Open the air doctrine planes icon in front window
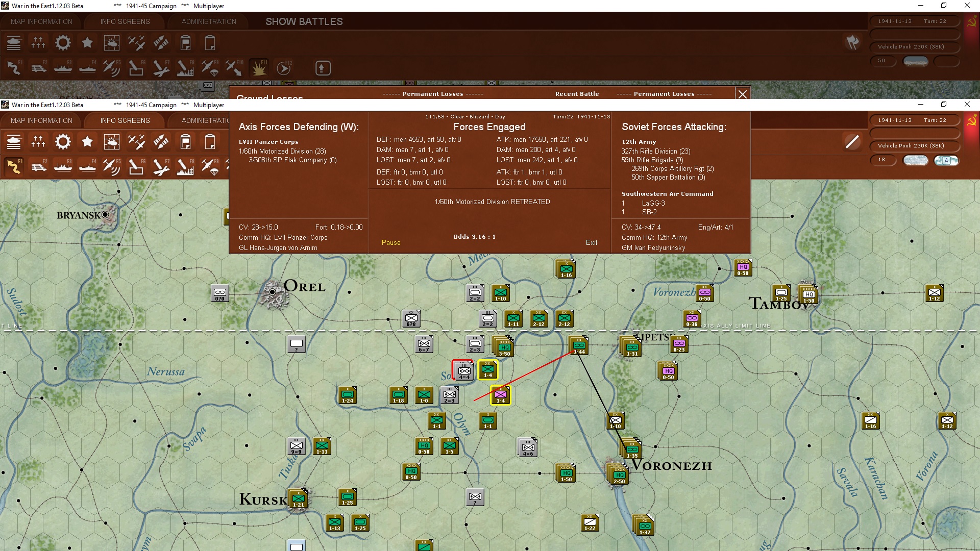This screenshot has width=980, height=551. tap(136, 142)
